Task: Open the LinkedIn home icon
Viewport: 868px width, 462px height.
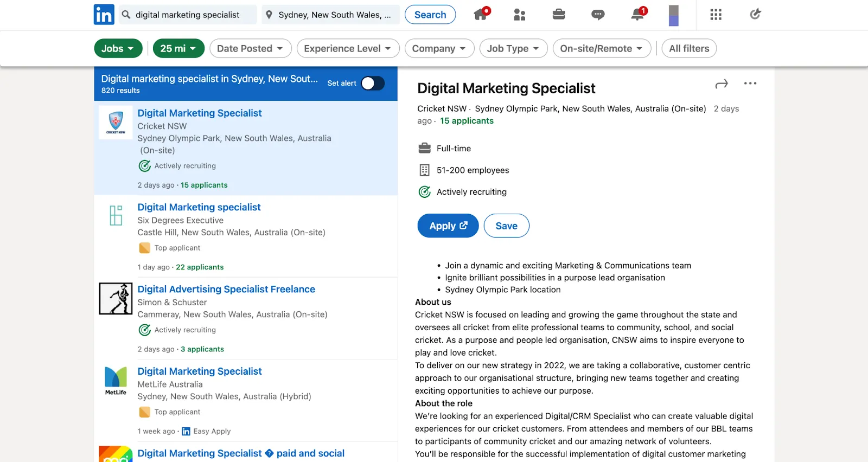Action: pos(481,15)
